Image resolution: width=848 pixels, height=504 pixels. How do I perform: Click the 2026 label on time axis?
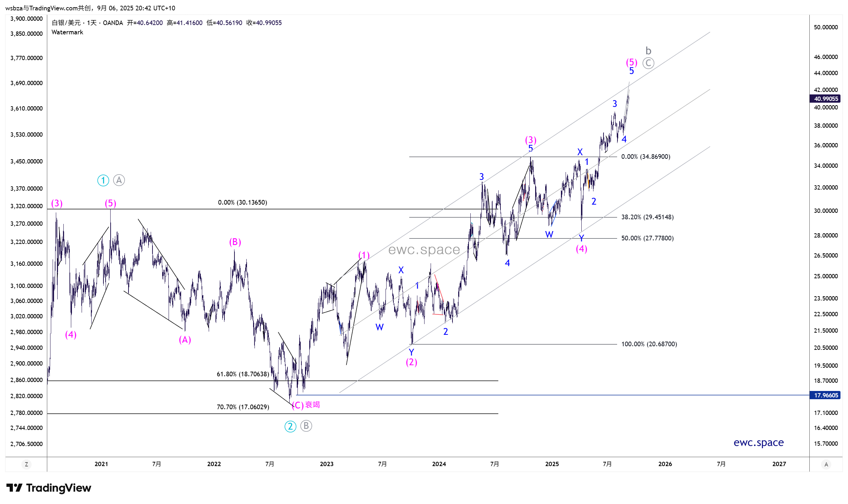(665, 464)
